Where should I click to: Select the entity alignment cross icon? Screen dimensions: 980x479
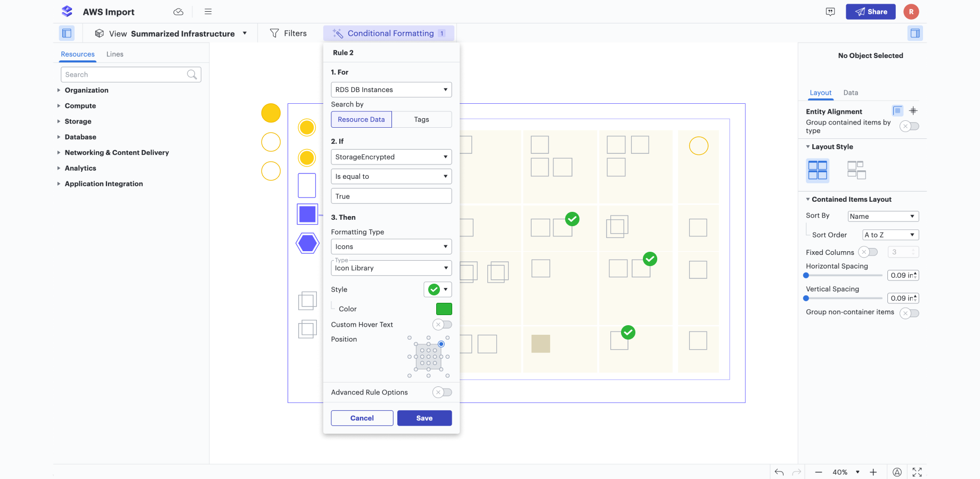coord(913,111)
